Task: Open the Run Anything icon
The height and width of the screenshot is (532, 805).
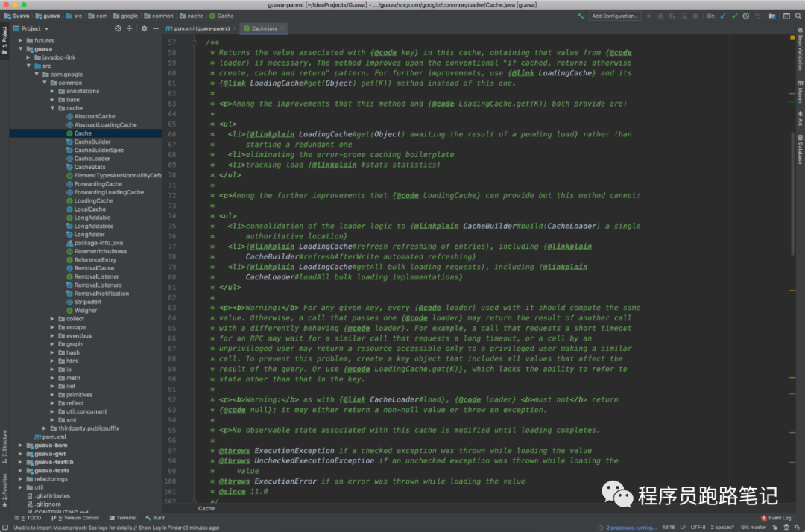Action: pos(786,16)
